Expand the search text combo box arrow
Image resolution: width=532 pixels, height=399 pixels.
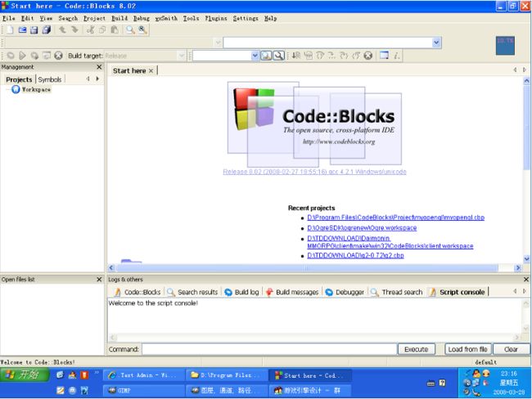point(255,56)
